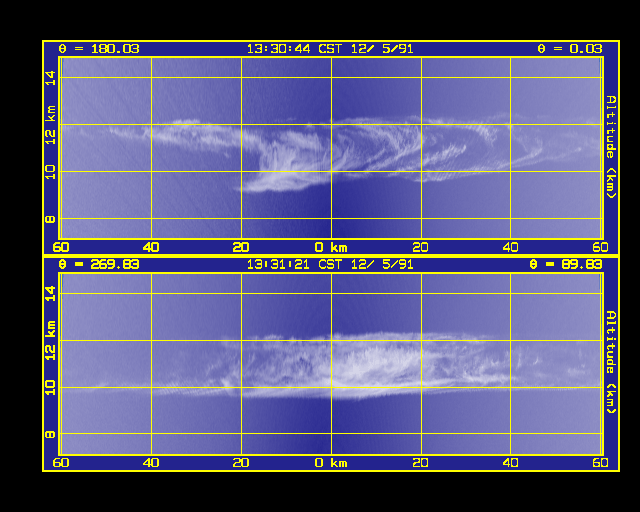
Task: Click the θ = 180.03 angle label
Action: click(x=99, y=49)
